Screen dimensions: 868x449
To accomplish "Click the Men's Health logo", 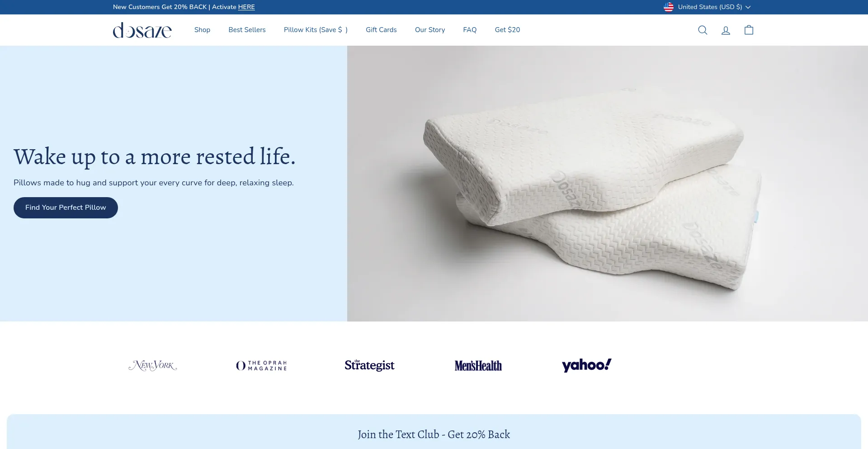I will (478, 365).
